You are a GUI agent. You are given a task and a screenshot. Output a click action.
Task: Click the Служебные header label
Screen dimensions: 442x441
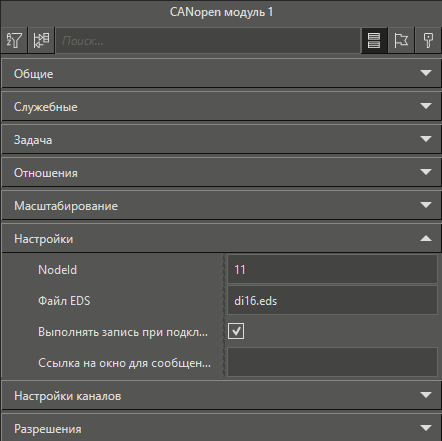tap(46, 107)
